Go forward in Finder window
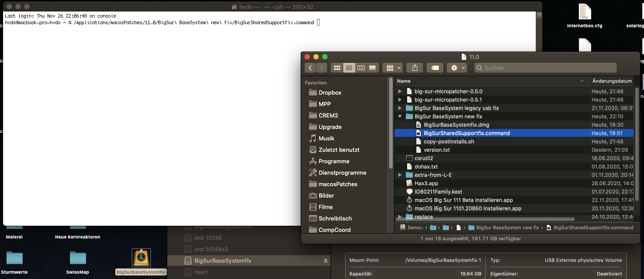Viewport: 644px width, 279px height. pos(322,68)
